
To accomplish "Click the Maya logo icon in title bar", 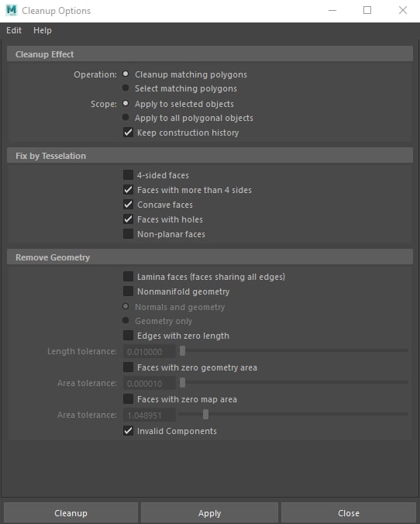I will (12, 10).
